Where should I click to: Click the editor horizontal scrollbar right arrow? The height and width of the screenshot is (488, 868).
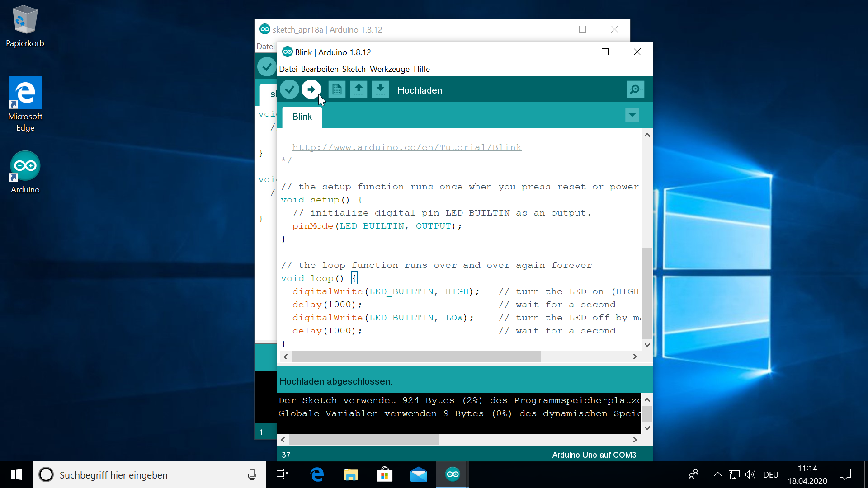click(x=635, y=357)
